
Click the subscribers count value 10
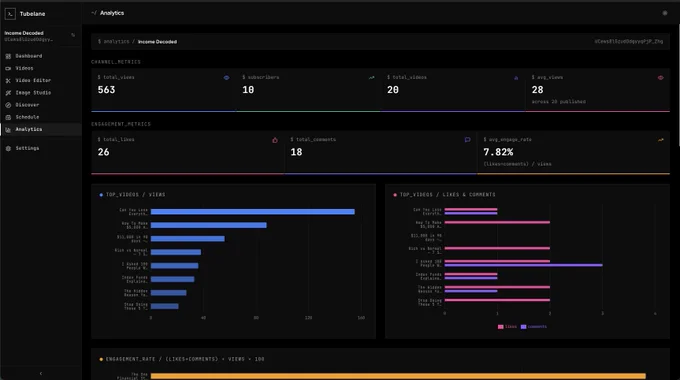tap(248, 90)
